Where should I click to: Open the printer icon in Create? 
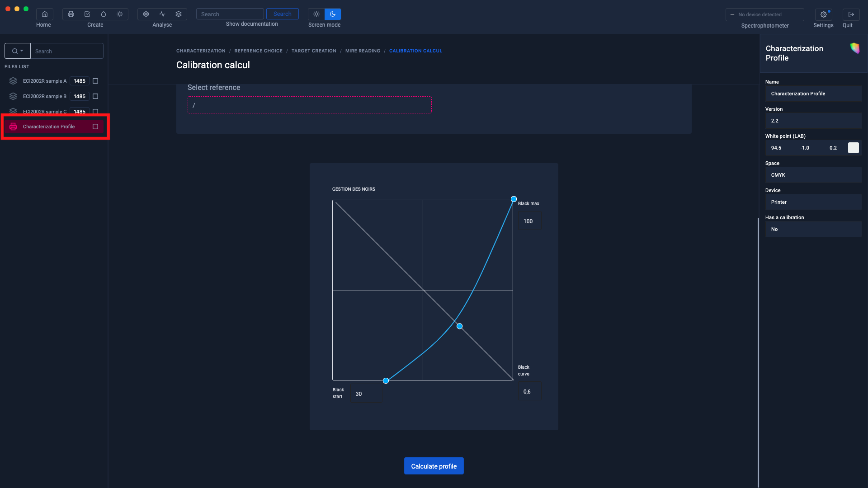pyautogui.click(x=71, y=14)
